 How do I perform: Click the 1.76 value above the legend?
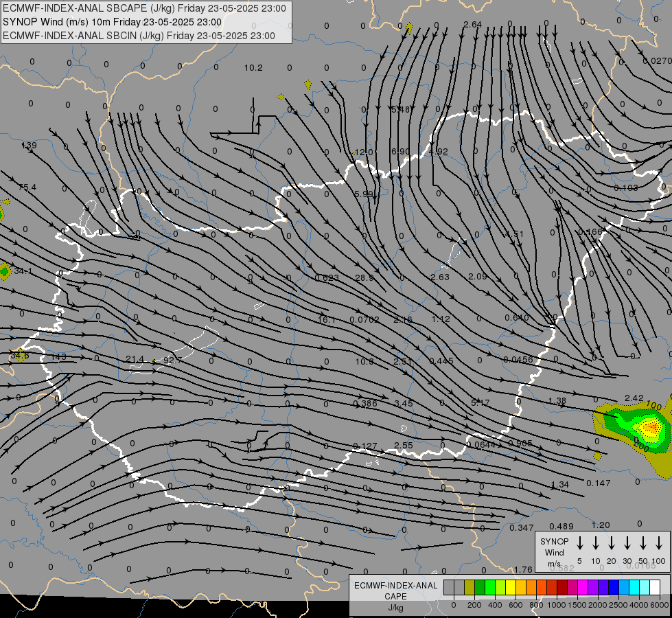tap(523, 569)
